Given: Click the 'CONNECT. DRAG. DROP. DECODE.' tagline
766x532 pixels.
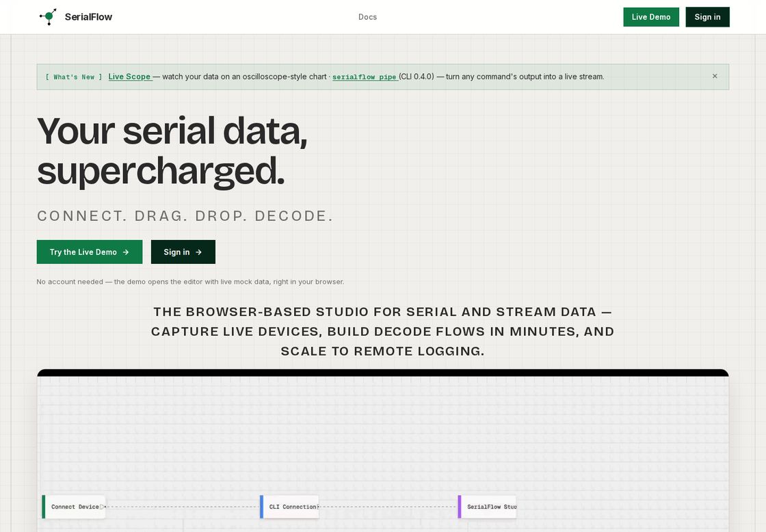Looking at the screenshot, I should click(x=185, y=216).
